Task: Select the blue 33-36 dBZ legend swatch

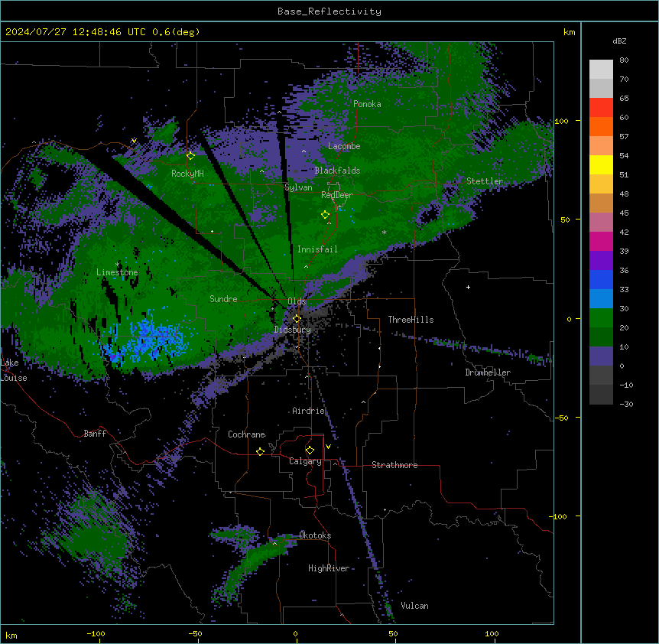Action: click(x=601, y=279)
